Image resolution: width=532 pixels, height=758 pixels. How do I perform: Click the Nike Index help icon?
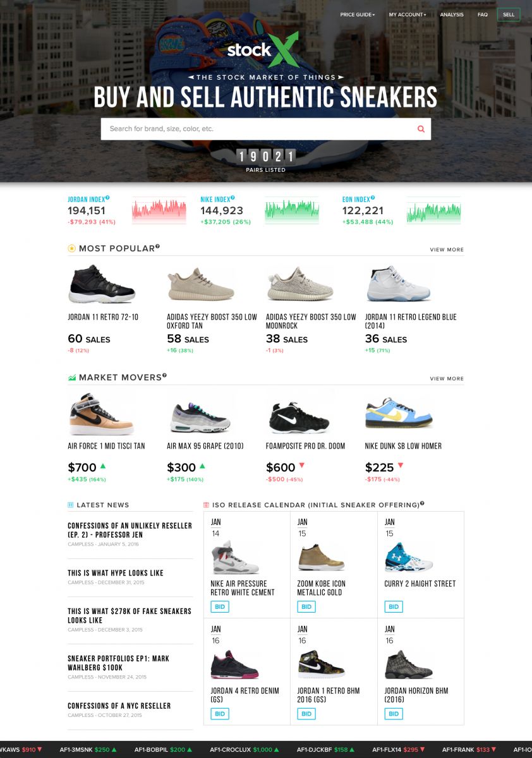tap(233, 198)
